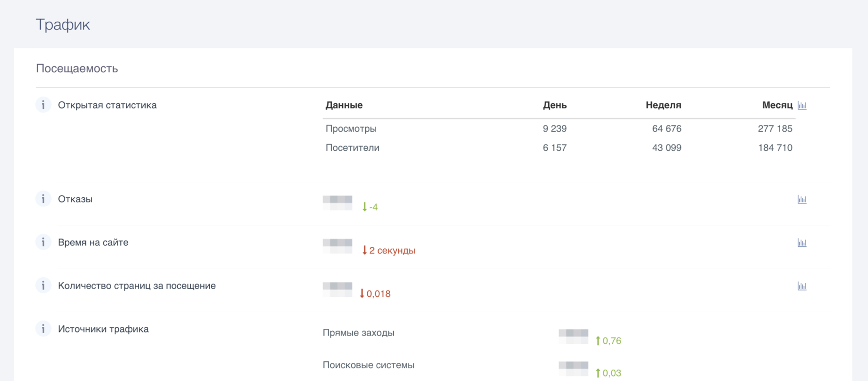The image size is (868, 381).
Task: Select the Посетители row label
Action: (352, 148)
